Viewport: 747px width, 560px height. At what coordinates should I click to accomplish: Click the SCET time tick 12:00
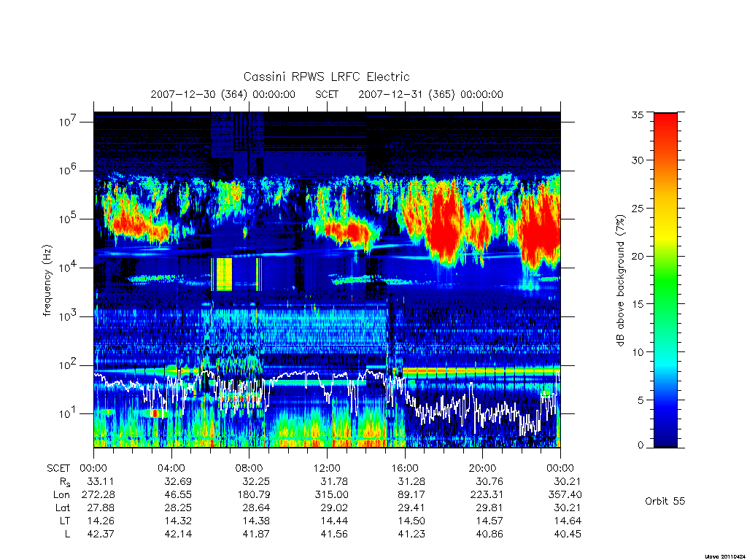tap(328, 468)
